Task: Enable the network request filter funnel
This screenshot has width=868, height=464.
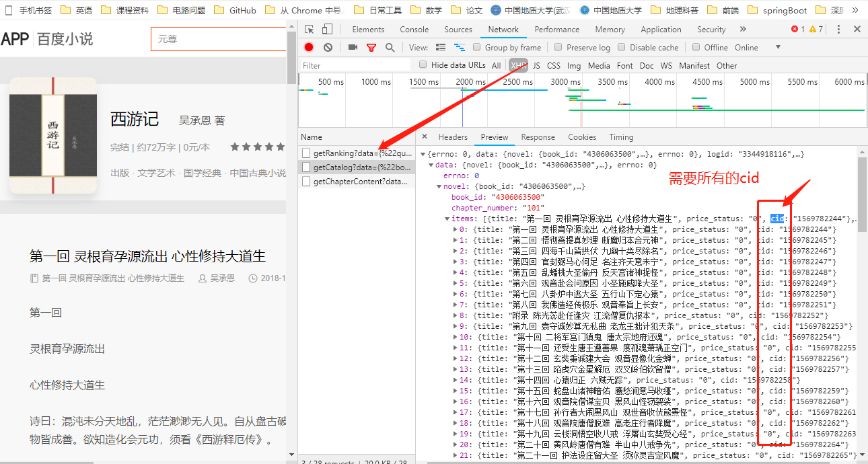Action: click(371, 47)
